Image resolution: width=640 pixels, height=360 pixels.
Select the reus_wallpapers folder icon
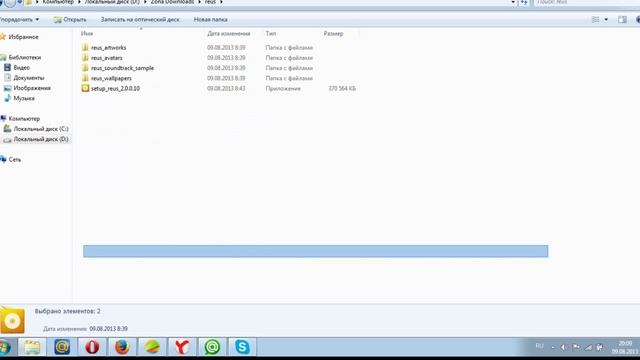[x=85, y=78]
